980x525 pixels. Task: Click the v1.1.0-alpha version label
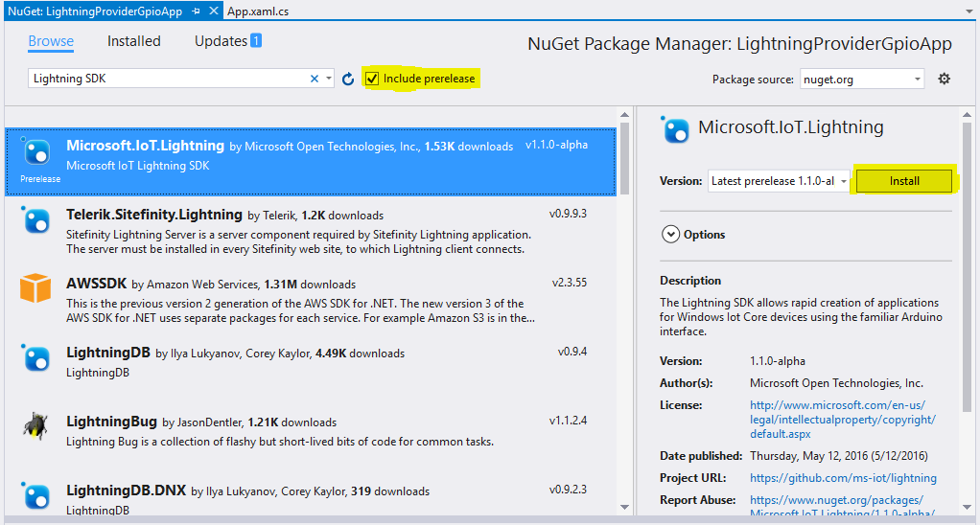tap(556, 145)
